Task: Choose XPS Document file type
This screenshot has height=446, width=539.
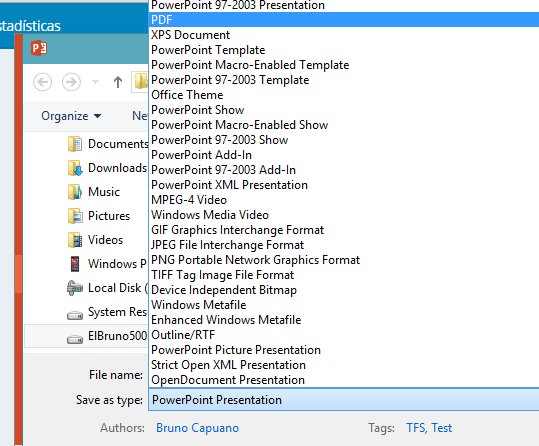Action: [x=344, y=35]
